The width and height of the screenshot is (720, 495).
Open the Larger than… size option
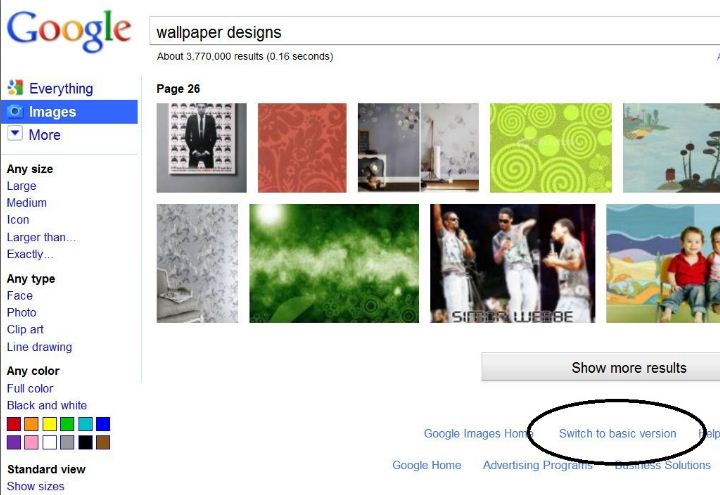(x=41, y=237)
